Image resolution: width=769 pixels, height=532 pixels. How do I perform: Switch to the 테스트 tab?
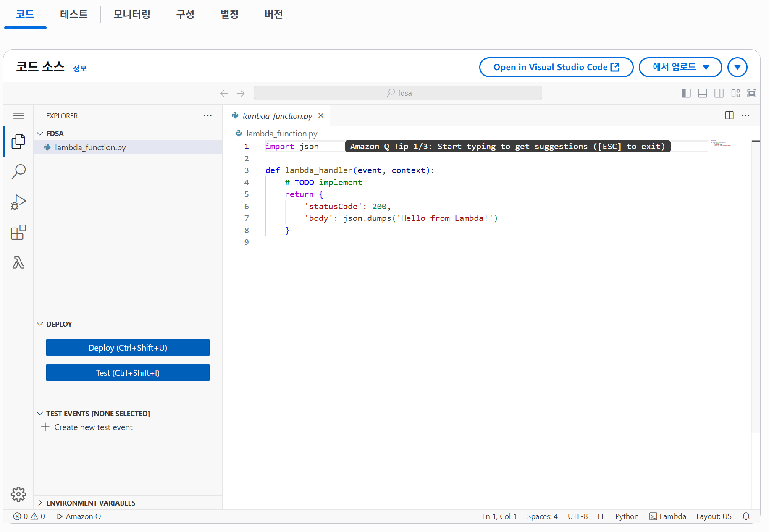pos(74,14)
